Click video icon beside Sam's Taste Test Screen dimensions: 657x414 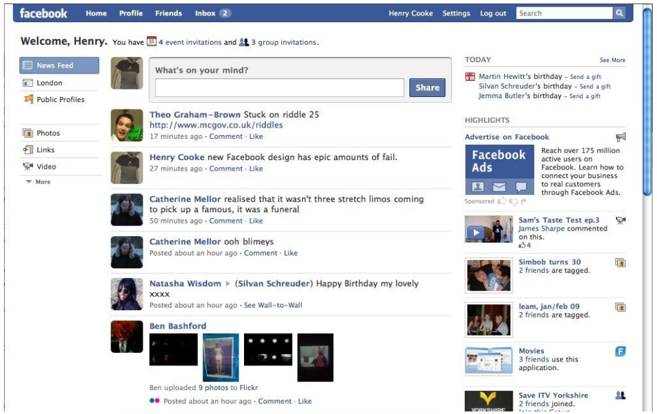coord(621,220)
